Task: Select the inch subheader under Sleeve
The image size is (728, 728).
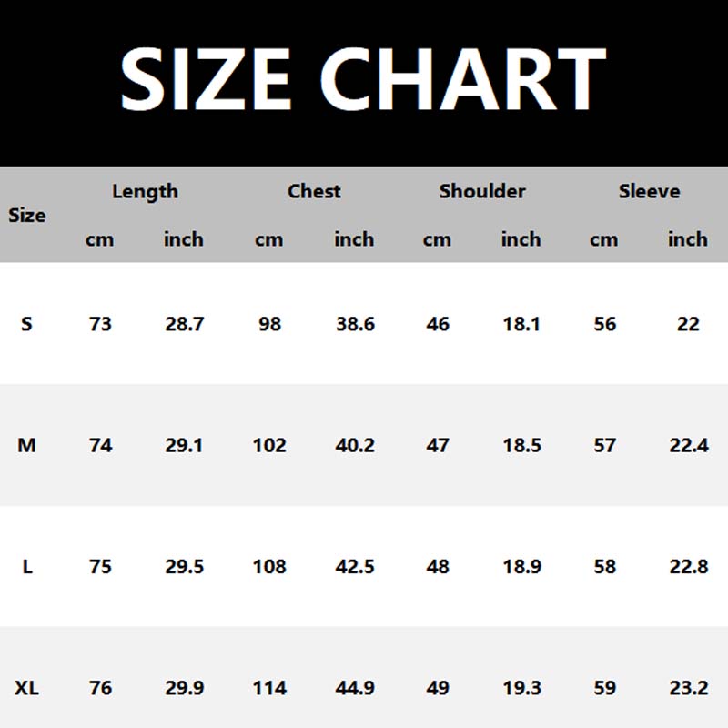Action: 688,240
